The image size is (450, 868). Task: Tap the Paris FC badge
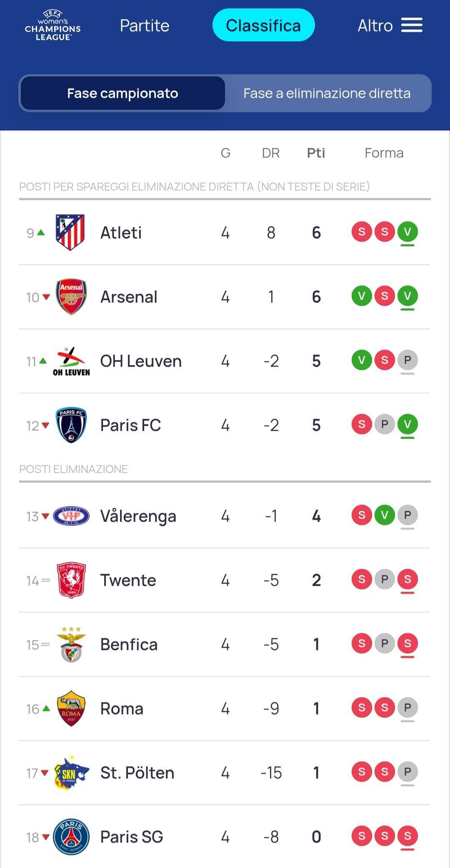pyautogui.click(x=71, y=425)
